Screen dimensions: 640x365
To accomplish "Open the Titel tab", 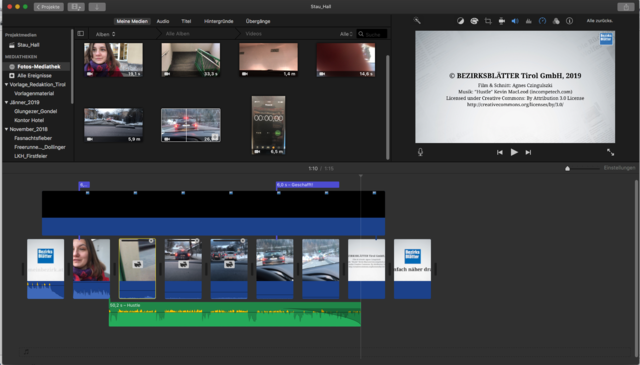I will click(x=186, y=21).
